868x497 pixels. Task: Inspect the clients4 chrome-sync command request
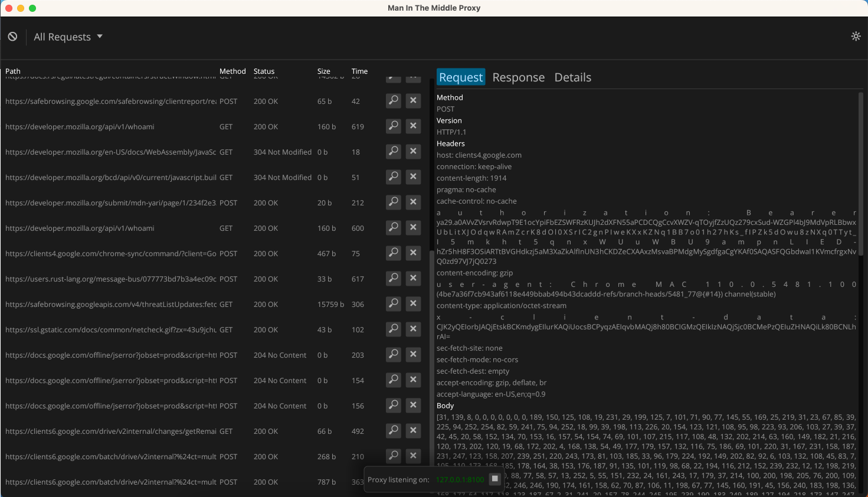pyautogui.click(x=394, y=253)
